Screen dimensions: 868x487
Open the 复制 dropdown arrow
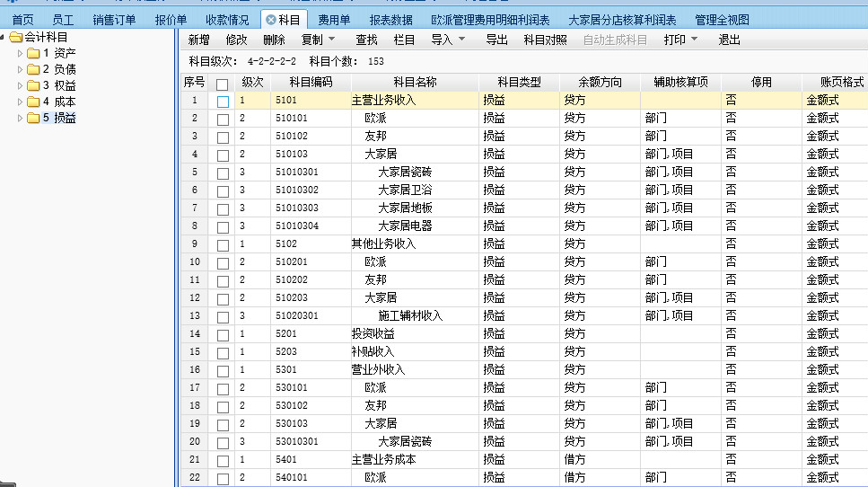click(x=331, y=40)
